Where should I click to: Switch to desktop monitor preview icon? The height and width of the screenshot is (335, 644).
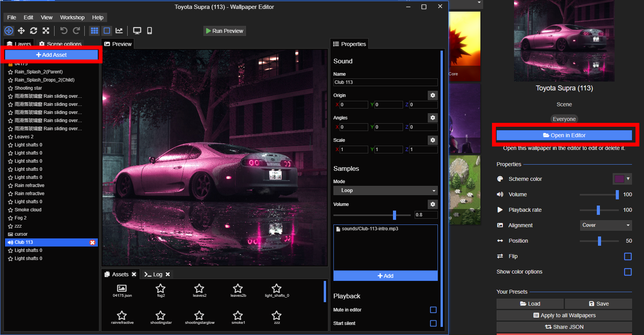coord(137,31)
